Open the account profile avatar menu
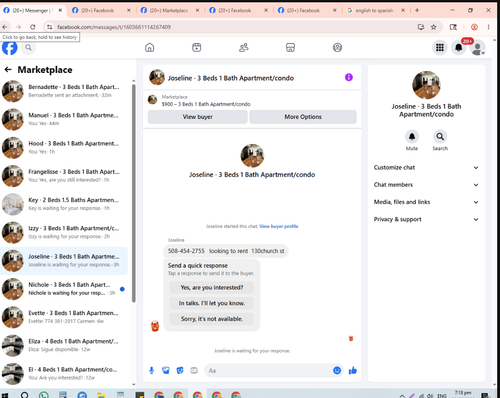The width and height of the screenshot is (500, 398). tap(478, 48)
